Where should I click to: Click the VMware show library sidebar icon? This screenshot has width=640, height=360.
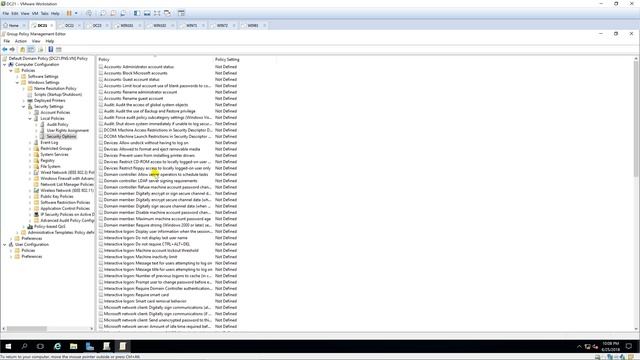pos(137,13)
